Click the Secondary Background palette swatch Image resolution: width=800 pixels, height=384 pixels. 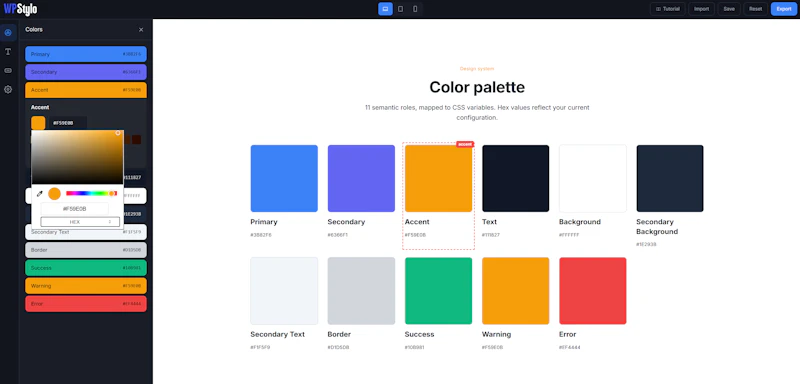pos(670,178)
